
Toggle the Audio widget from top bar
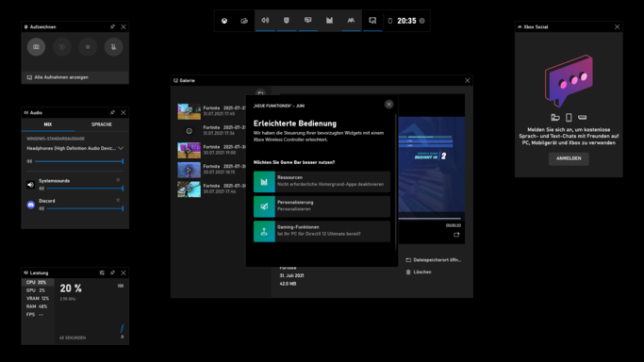tap(265, 20)
